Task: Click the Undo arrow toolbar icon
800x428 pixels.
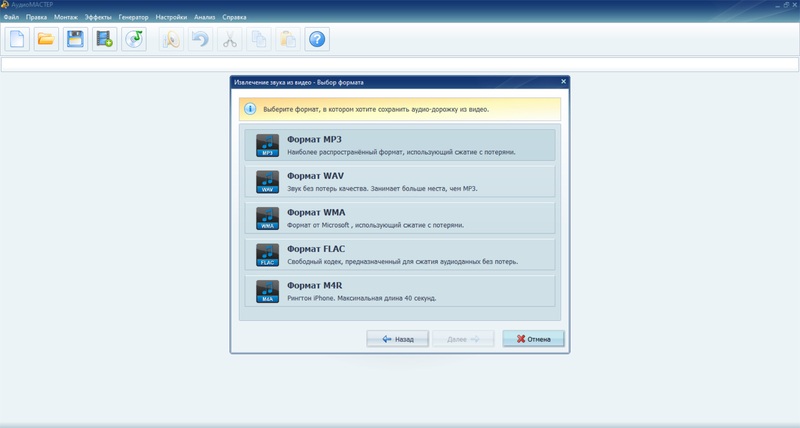Action: pos(200,39)
